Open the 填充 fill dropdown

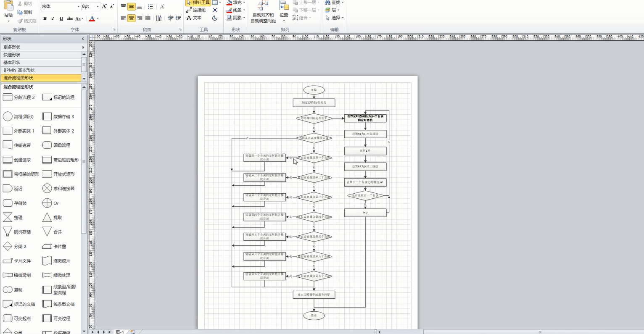(x=236, y=3)
